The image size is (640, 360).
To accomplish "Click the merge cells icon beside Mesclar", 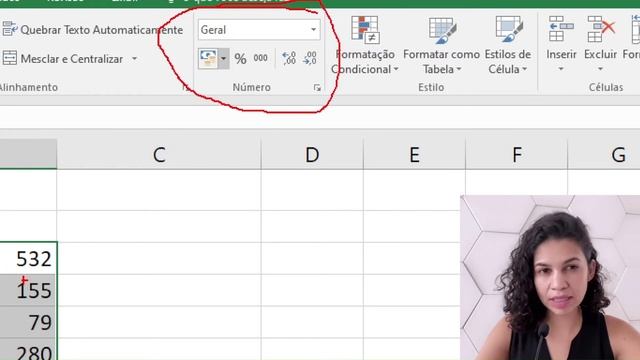I will click(10, 58).
